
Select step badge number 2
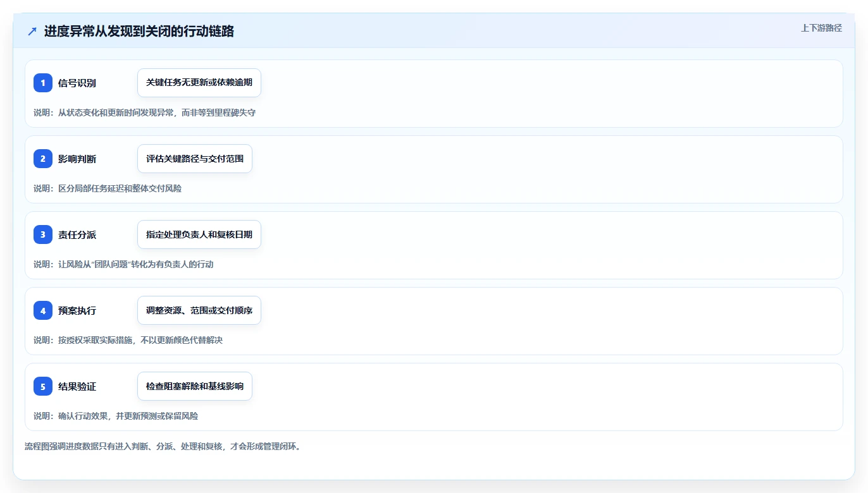(x=43, y=159)
